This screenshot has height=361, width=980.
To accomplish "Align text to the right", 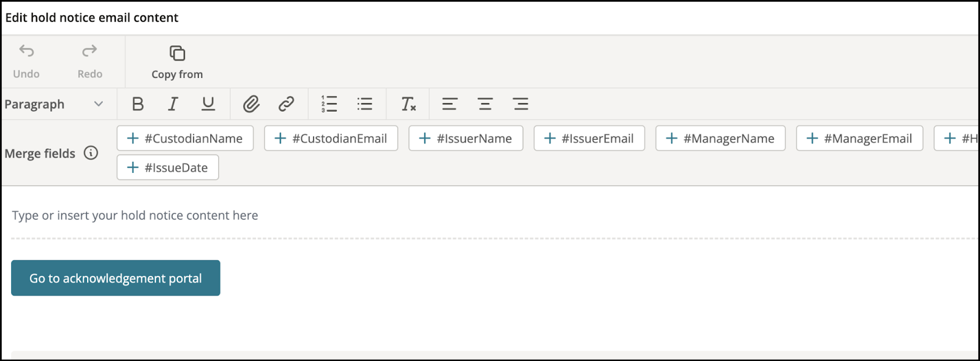I will 521,104.
